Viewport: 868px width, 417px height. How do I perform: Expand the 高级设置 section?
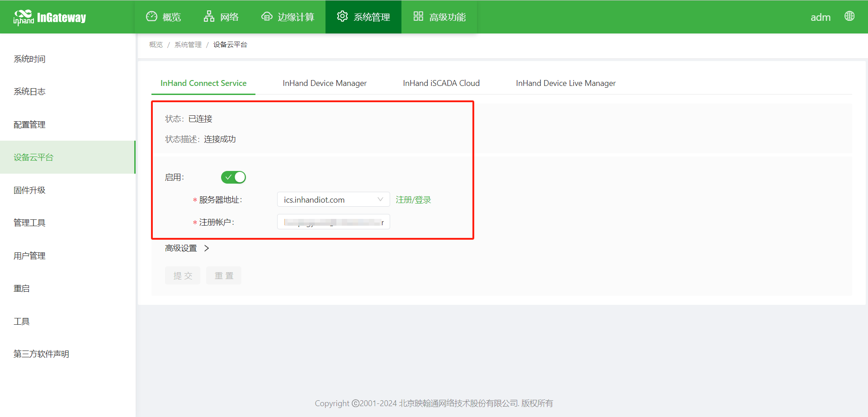click(187, 248)
